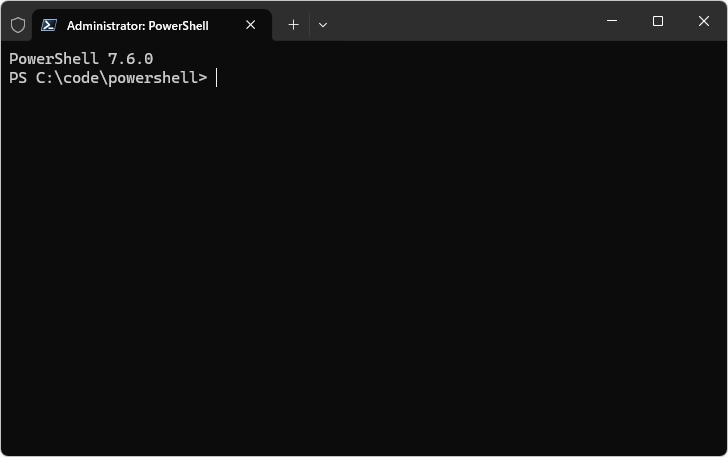The height and width of the screenshot is (457, 728).
Task: Click the empty title bar area
Action: pyautogui.click(x=460, y=21)
